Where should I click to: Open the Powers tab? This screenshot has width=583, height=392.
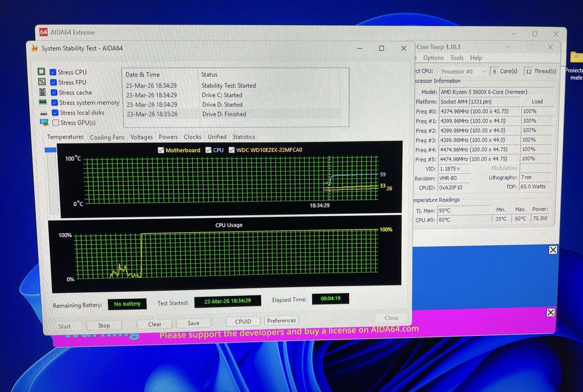(x=168, y=137)
